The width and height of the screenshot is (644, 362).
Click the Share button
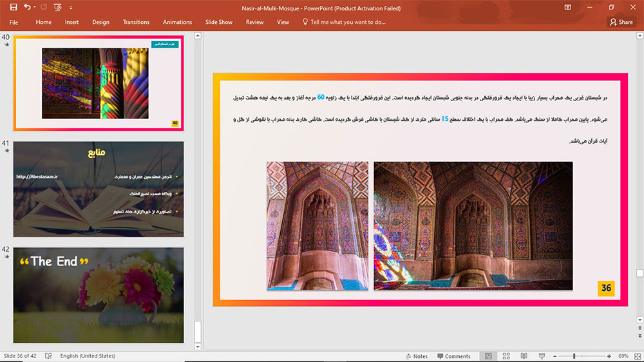621,22
